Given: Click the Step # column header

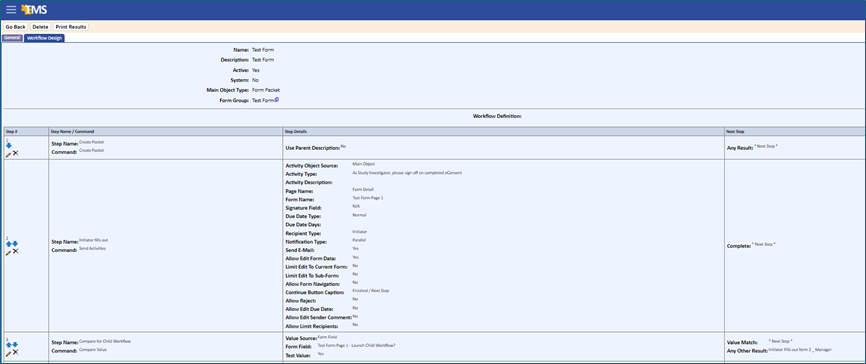Looking at the screenshot, I should [x=25, y=131].
